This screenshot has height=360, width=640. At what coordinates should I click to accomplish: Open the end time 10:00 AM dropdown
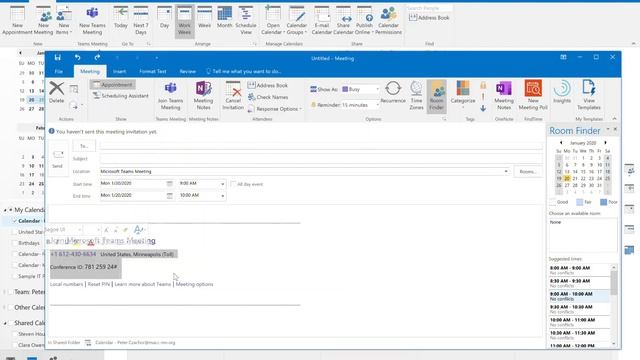point(222,196)
